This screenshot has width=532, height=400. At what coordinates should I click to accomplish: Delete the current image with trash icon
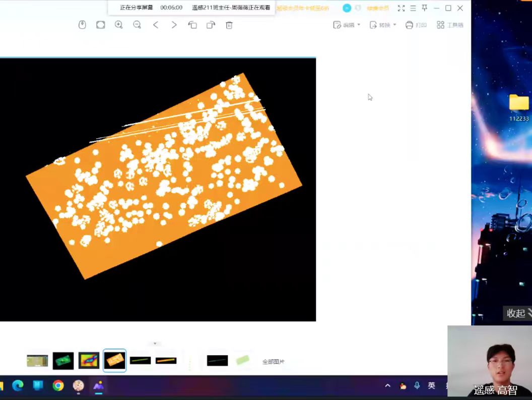point(229,25)
